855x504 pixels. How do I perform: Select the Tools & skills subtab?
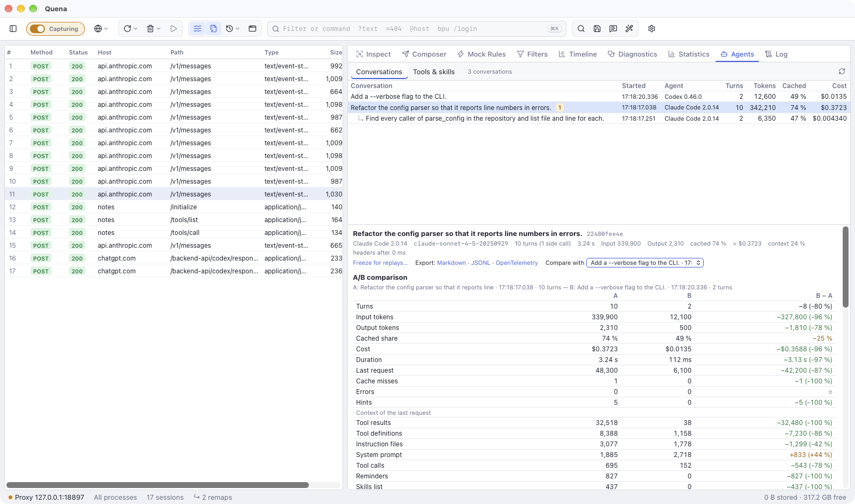434,72
